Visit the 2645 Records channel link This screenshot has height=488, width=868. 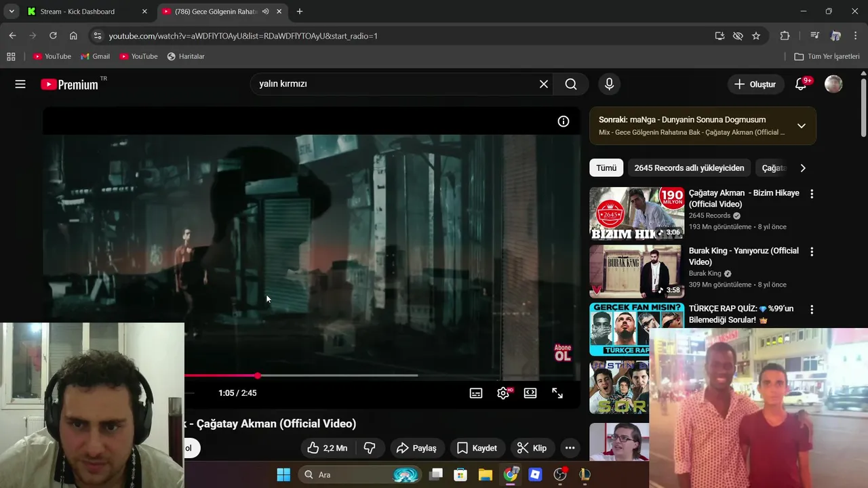709,216
